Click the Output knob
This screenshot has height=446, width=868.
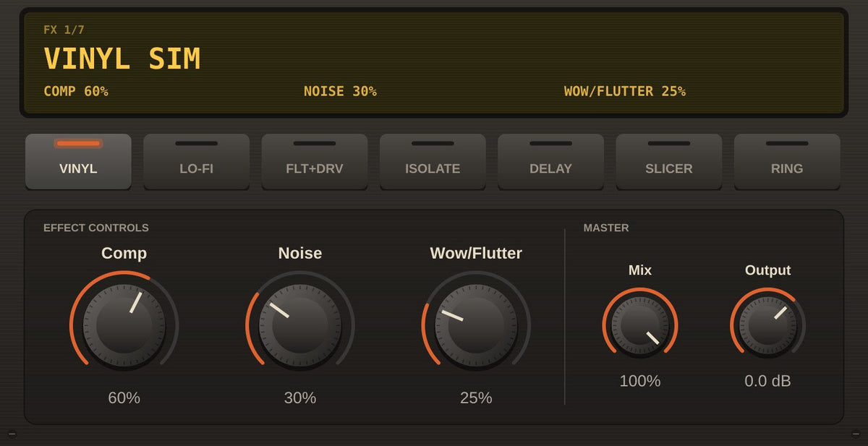768,325
